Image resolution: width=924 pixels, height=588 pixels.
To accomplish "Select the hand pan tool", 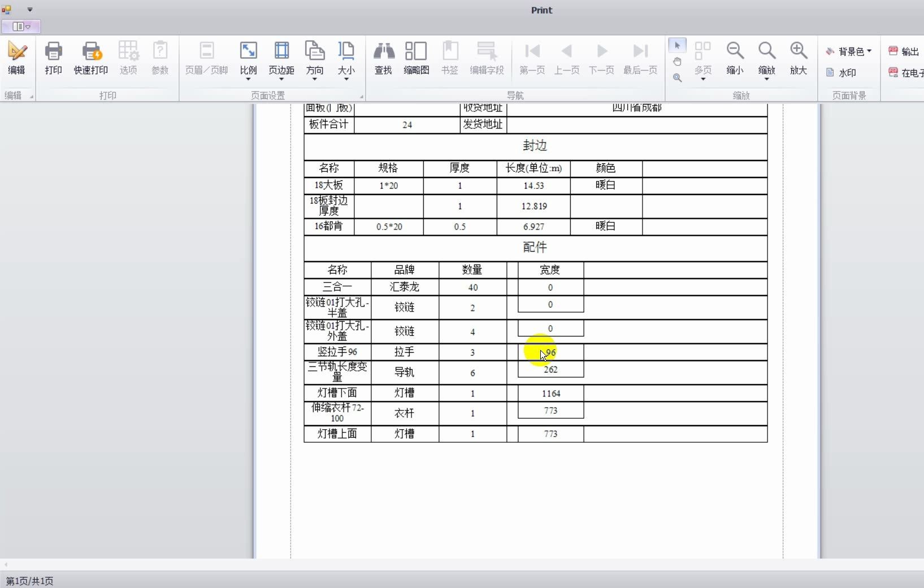I will 677,62.
